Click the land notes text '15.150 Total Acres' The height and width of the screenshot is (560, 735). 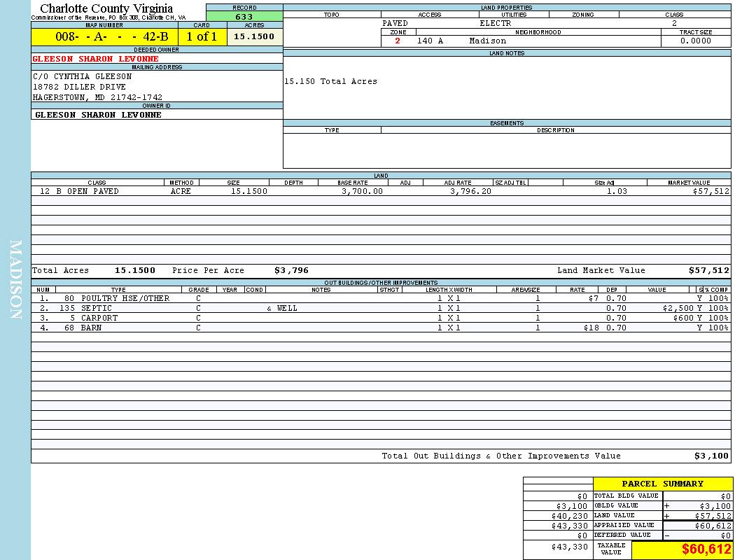pos(330,82)
